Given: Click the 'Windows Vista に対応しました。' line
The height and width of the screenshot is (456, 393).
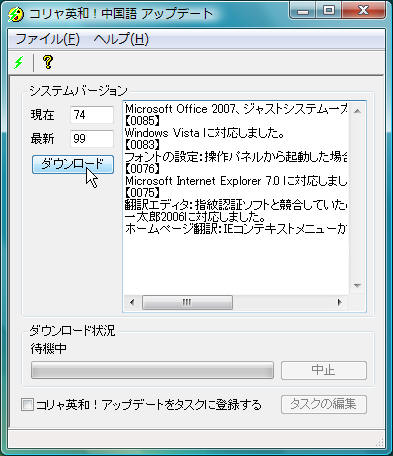Looking at the screenshot, I should [204, 133].
